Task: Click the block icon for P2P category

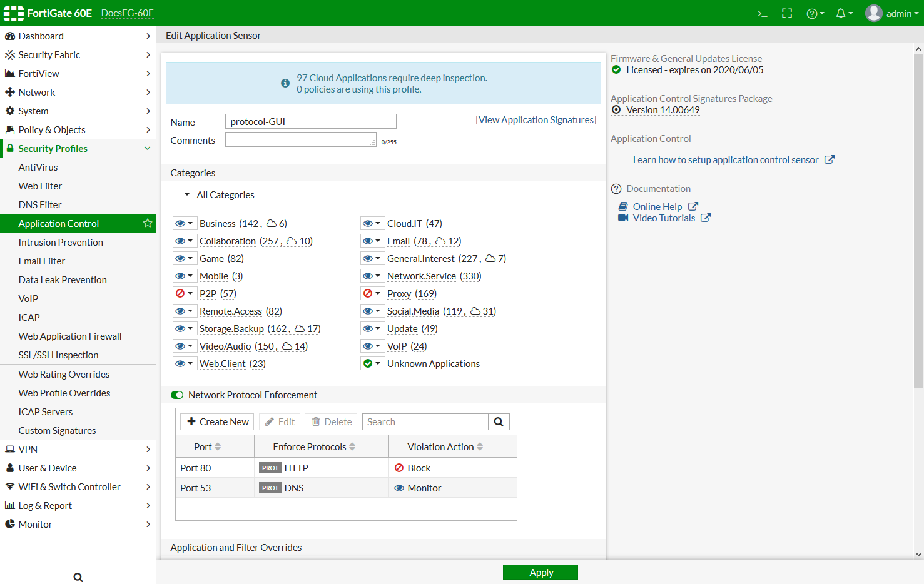Action: pyautogui.click(x=180, y=293)
